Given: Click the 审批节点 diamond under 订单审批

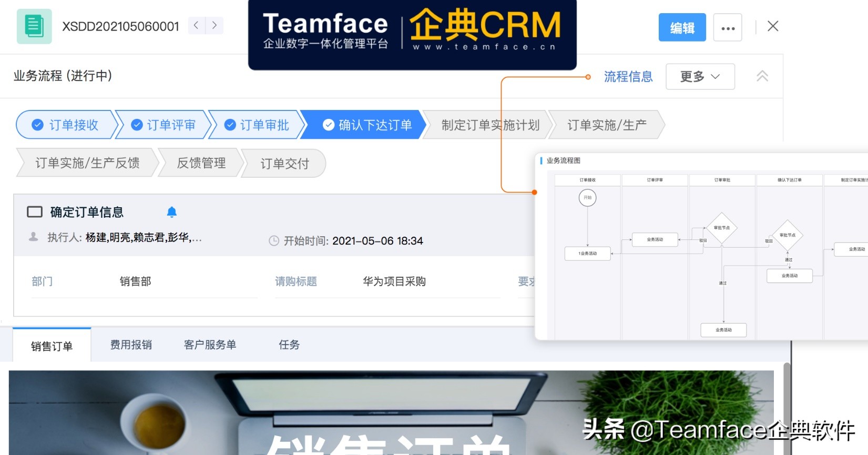Looking at the screenshot, I should pyautogui.click(x=722, y=228).
